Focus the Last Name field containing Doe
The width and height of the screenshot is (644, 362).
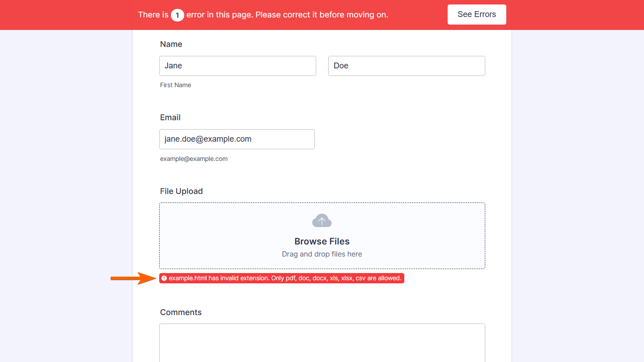tap(407, 66)
